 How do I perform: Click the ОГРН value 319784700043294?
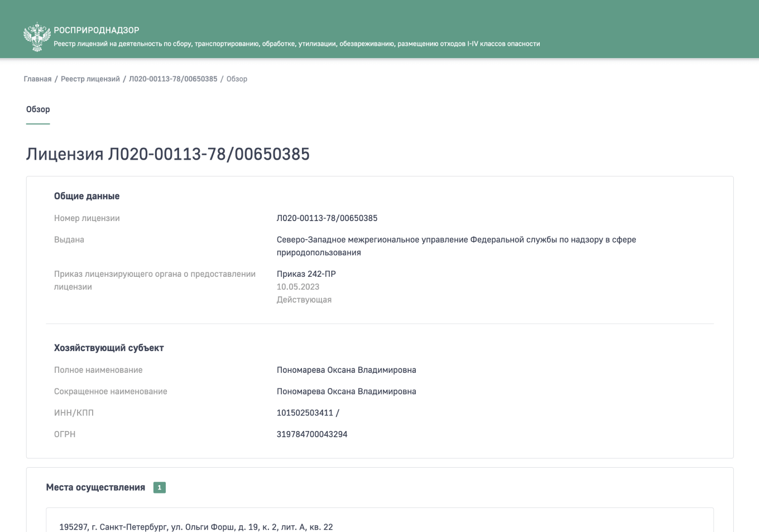click(x=312, y=434)
